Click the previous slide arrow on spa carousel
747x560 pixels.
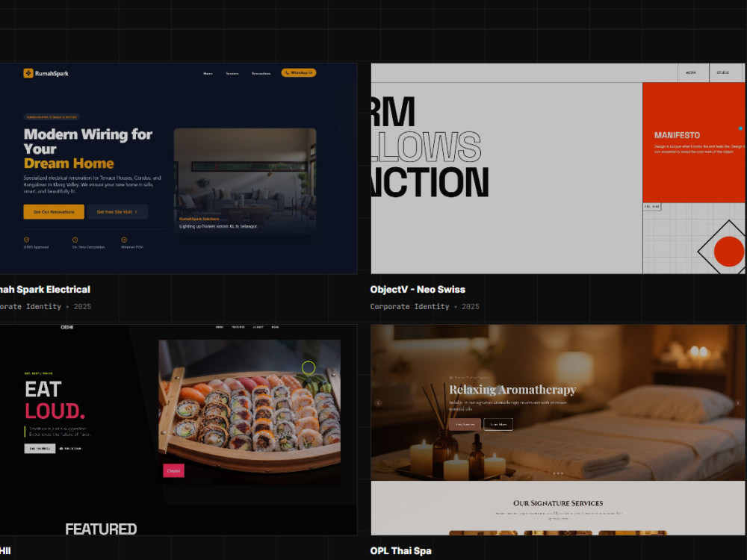[378, 403]
